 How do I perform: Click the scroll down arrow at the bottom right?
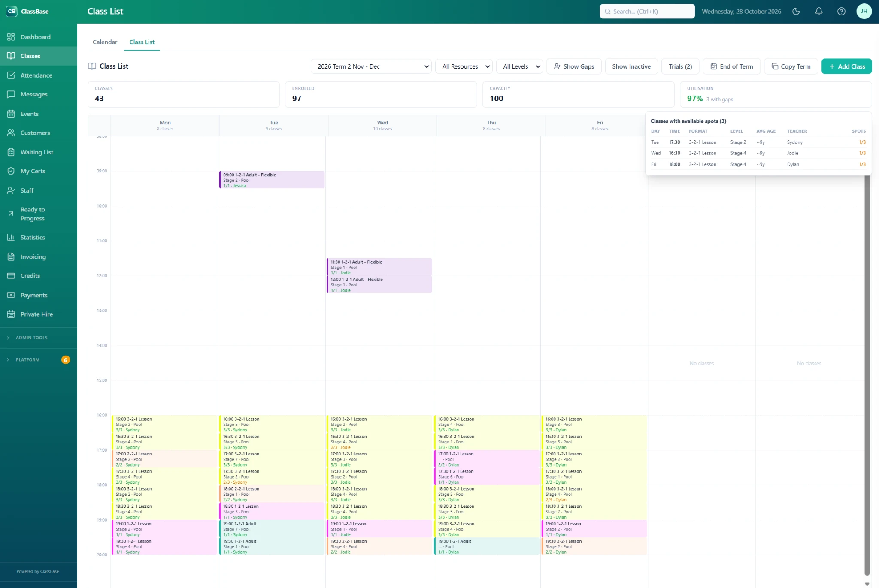[867, 584]
